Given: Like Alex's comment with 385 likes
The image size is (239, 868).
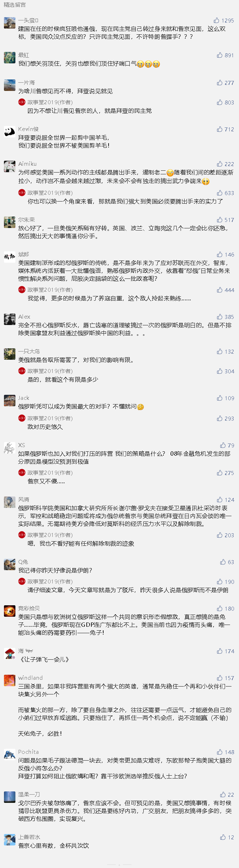Looking at the screenshot, I should tap(220, 317).
